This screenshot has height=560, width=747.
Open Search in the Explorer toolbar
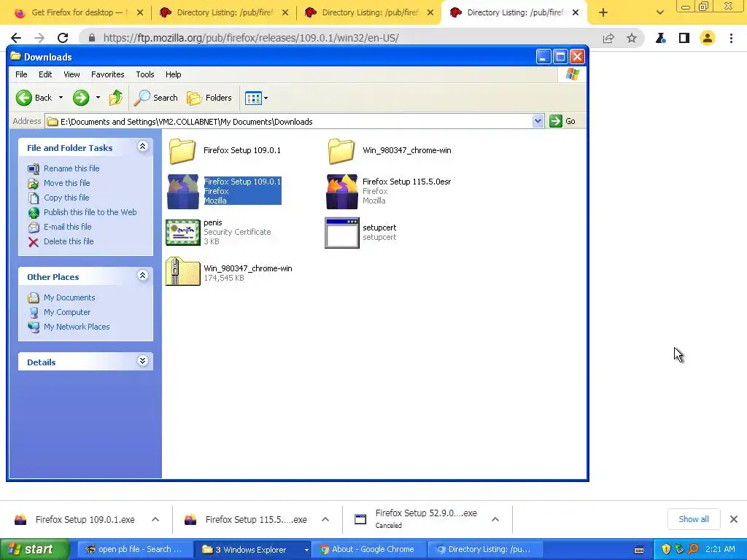click(156, 98)
